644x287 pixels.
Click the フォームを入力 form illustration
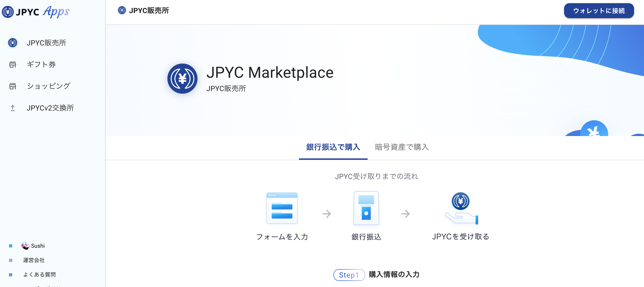[282, 208]
